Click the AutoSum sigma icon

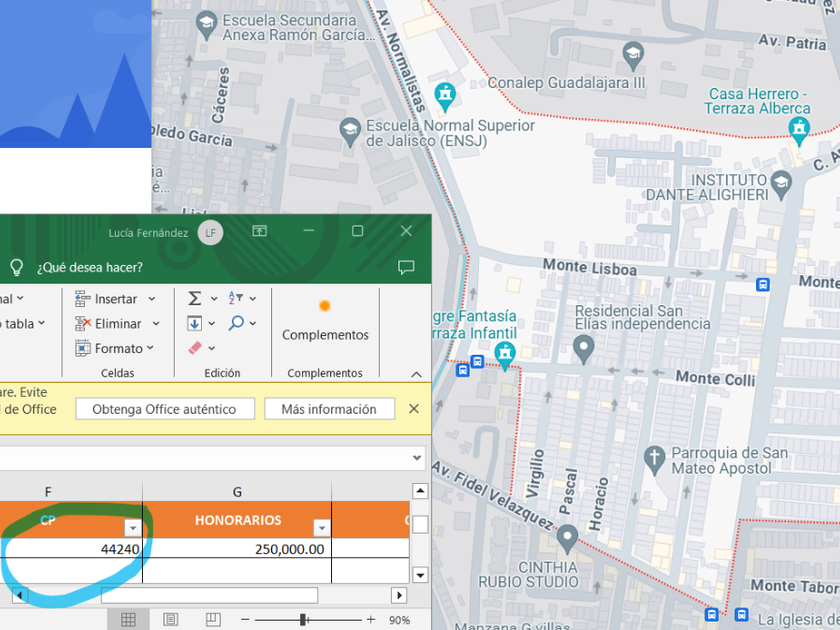click(x=194, y=298)
